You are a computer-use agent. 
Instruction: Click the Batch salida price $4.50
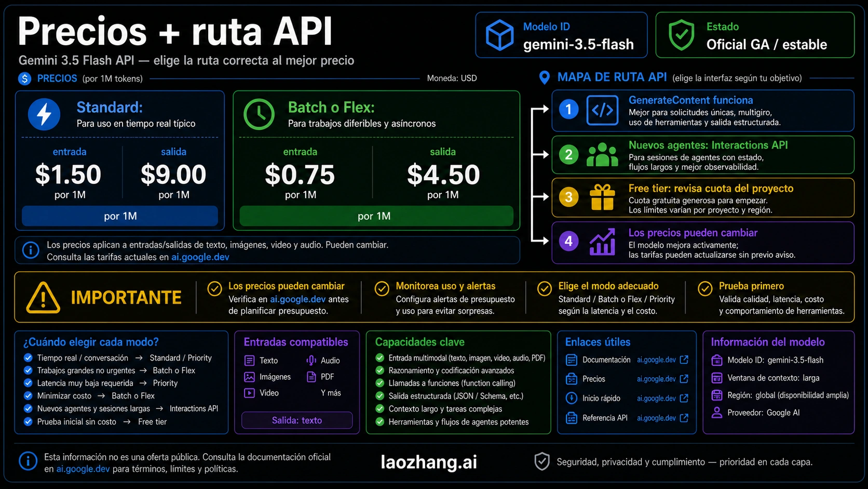click(443, 175)
